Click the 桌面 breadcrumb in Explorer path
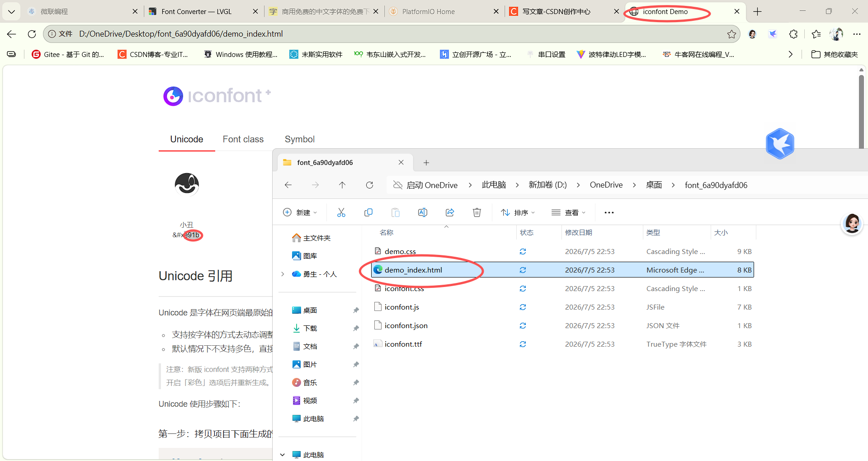This screenshot has height=461, width=868. 654,185
